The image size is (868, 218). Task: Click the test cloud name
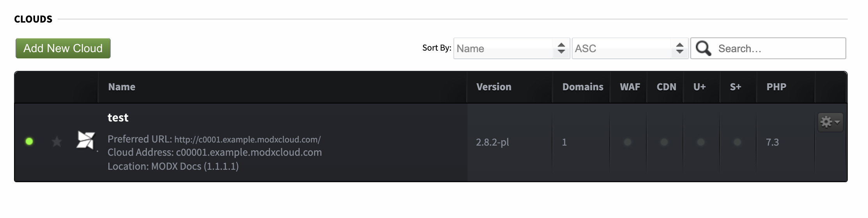click(118, 118)
